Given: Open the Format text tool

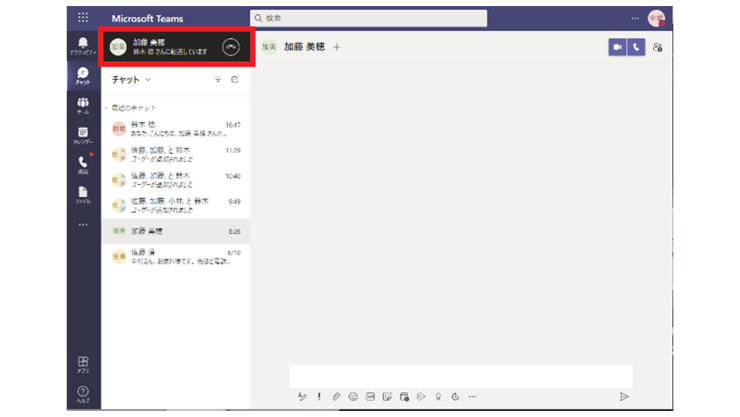Looking at the screenshot, I should [302, 397].
